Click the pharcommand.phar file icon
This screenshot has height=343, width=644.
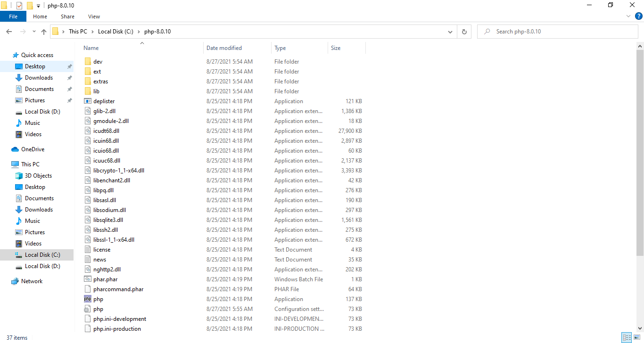pos(88,289)
